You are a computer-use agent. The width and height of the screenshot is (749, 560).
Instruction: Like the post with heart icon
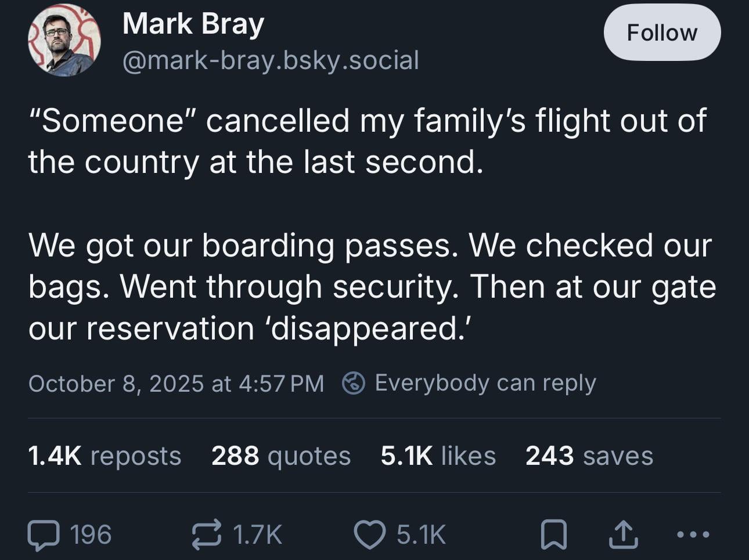coord(370,534)
